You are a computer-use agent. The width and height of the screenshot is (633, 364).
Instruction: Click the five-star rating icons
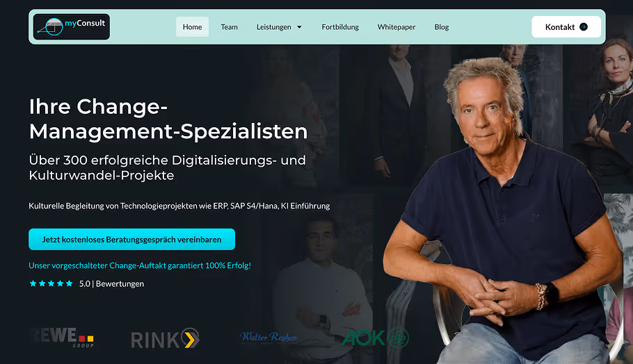pos(51,283)
